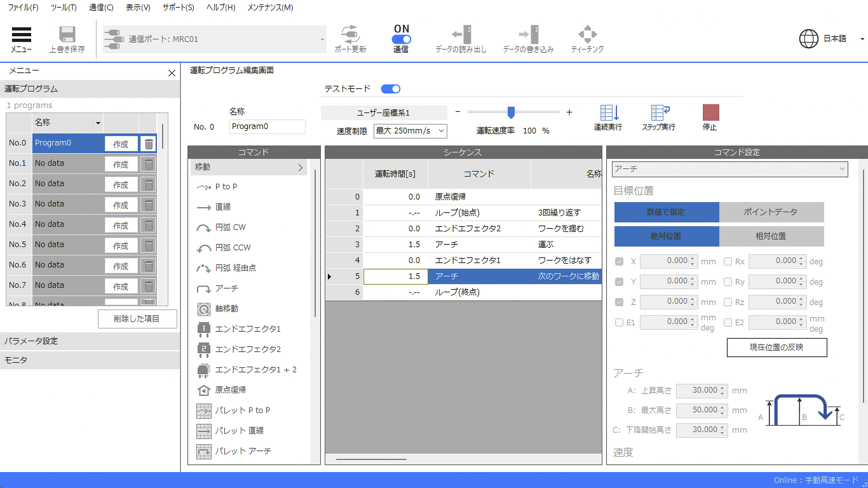Open the 通信ポート MRC01 dropdown

215,39
